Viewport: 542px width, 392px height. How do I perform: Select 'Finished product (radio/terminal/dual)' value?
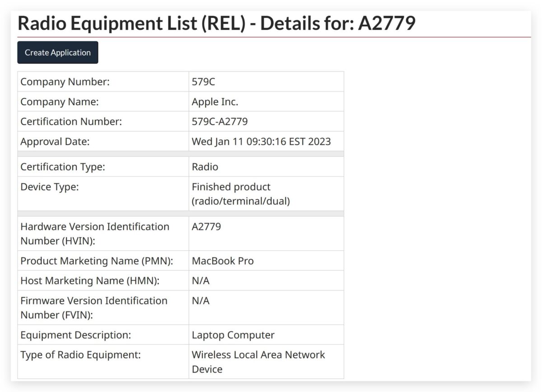coord(241,194)
